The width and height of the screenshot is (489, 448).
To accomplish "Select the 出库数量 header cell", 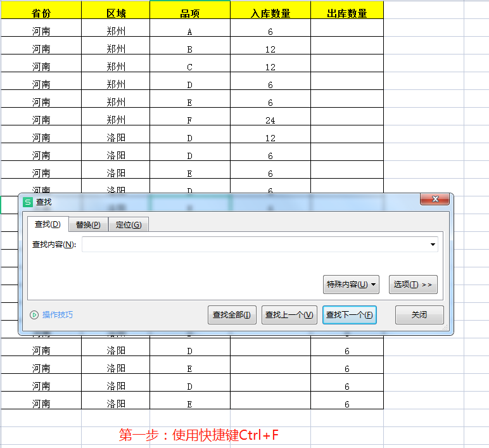I will (347, 10).
